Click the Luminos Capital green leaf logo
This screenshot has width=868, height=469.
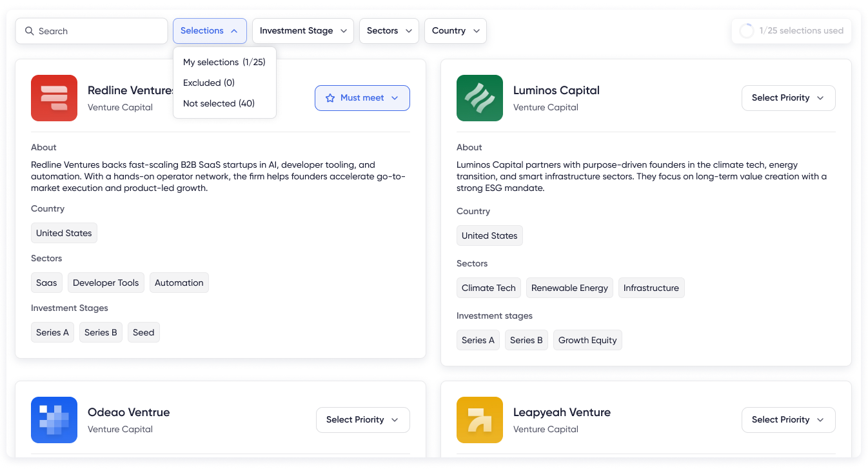coord(480,98)
